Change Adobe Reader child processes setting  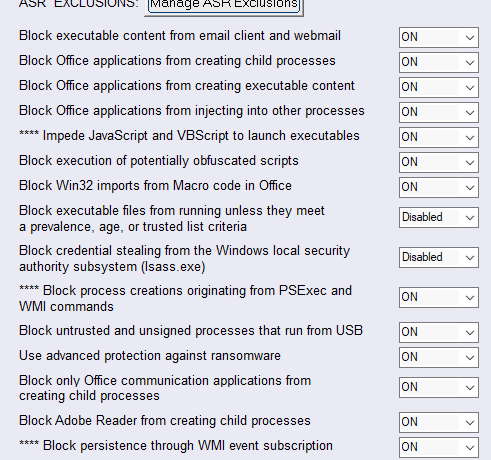tap(439, 422)
